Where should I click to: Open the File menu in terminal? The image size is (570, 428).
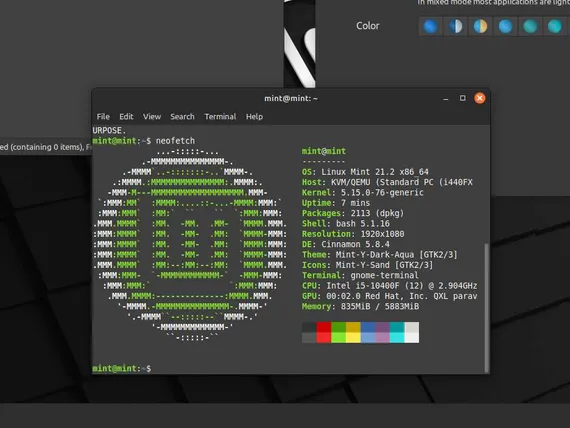pos(103,117)
